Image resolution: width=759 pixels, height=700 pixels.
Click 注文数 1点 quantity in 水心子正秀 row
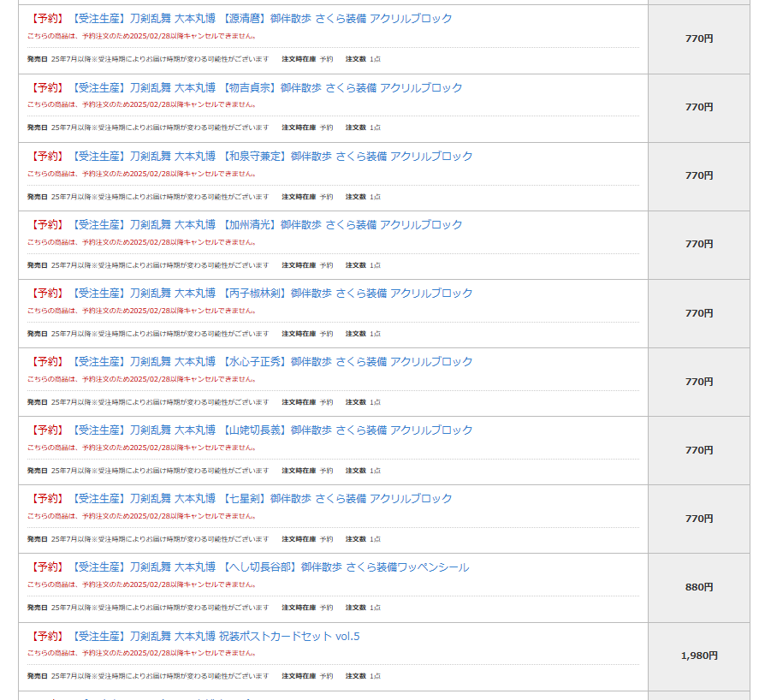pos(363,402)
